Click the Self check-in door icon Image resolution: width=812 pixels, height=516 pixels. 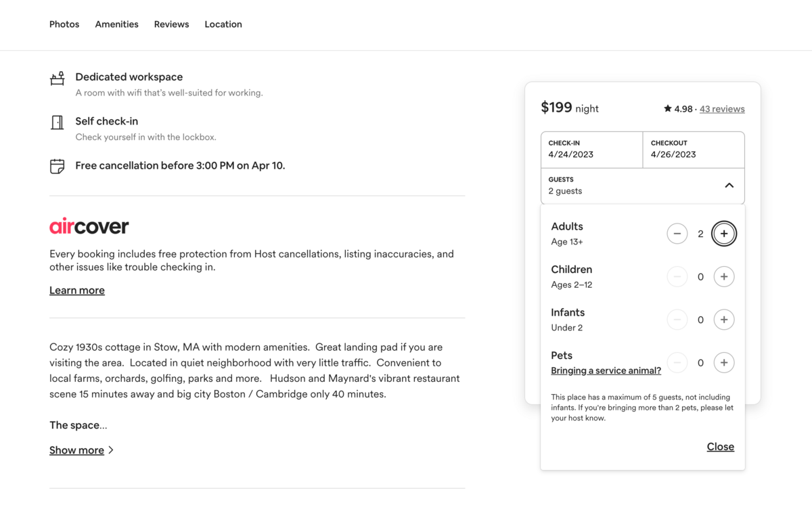[58, 123]
